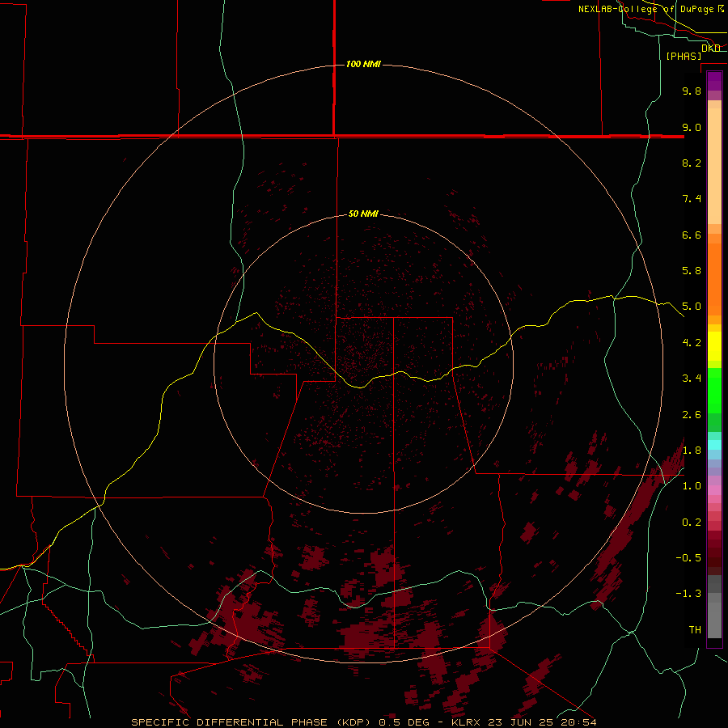Click the 1.8 scale label
Image resolution: width=728 pixels, height=728 pixels.
692,451
